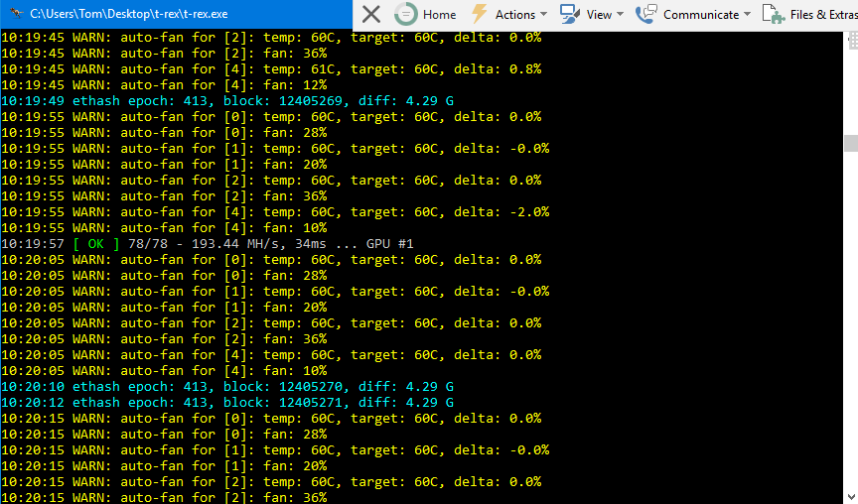Screen dimensions: 858x504
Task: Click the X close session icon
Action: tap(370, 14)
